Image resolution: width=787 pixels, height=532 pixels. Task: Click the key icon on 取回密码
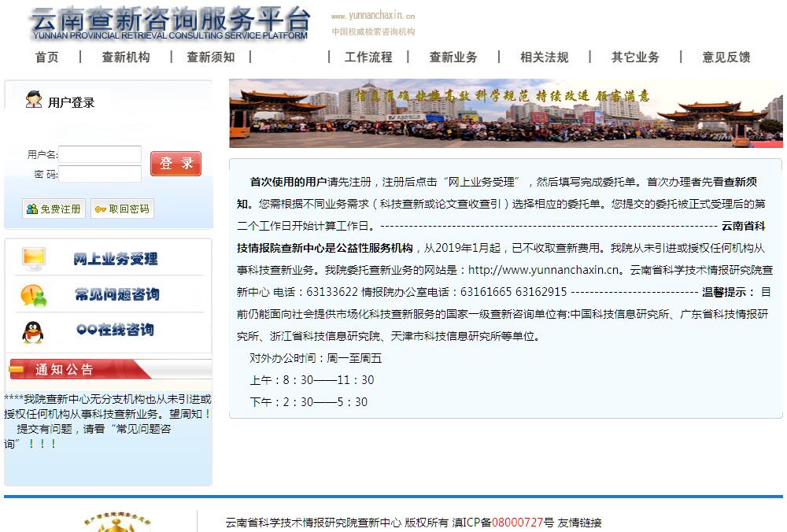tap(101, 209)
